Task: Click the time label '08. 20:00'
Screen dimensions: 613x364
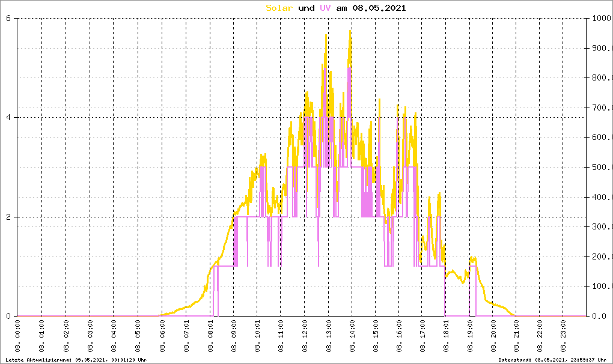Action: coord(493,336)
